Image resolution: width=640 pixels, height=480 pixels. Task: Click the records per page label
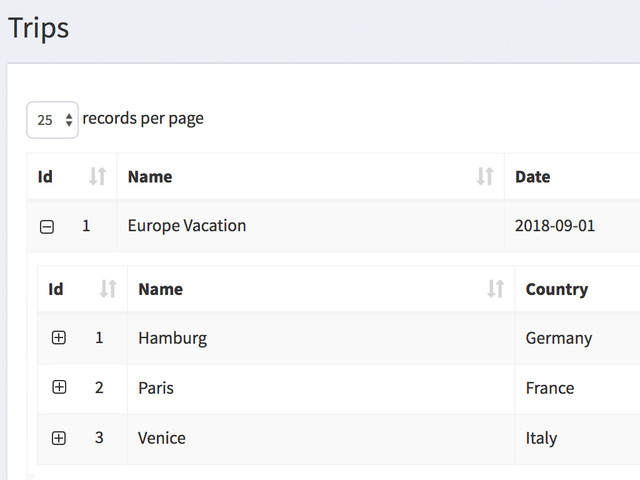(x=143, y=119)
